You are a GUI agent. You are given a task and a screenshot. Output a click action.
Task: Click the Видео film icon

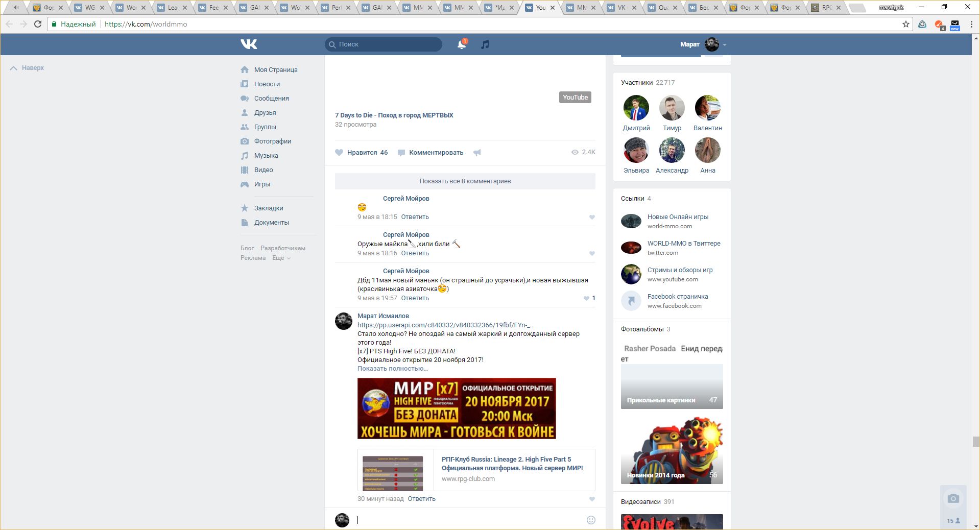click(x=245, y=170)
